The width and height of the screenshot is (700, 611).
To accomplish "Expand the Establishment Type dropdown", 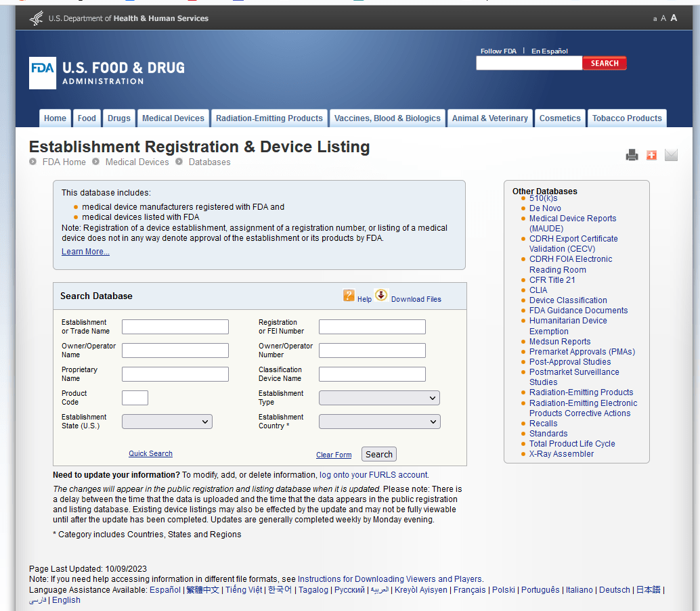I will point(379,398).
